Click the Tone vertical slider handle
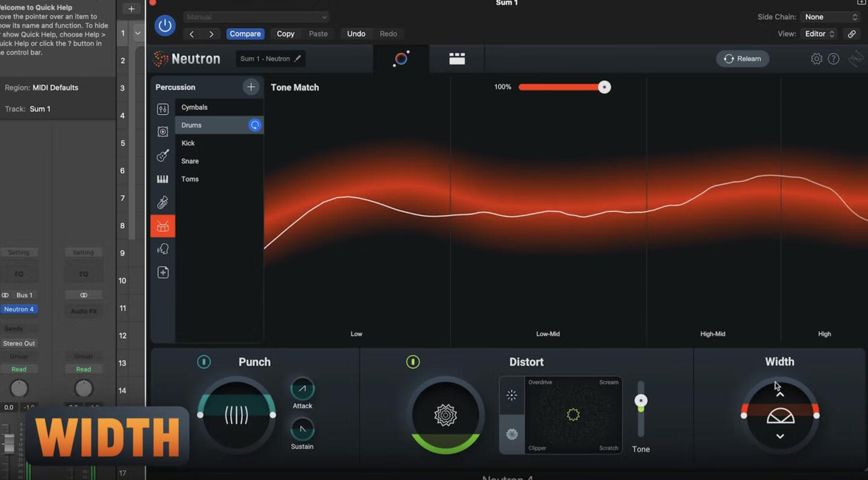Viewport: 868px width, 480px height. pos(641,401)
